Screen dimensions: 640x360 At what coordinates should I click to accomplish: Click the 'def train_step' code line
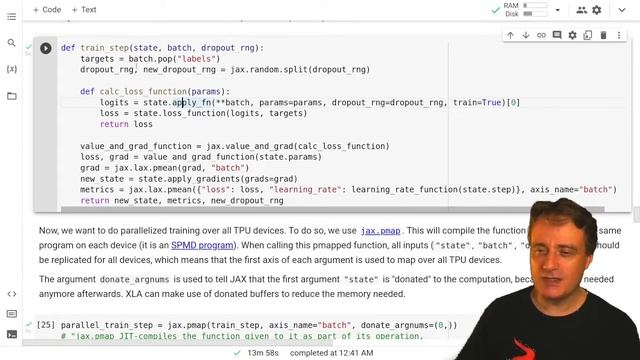click(x=162, y=48)
